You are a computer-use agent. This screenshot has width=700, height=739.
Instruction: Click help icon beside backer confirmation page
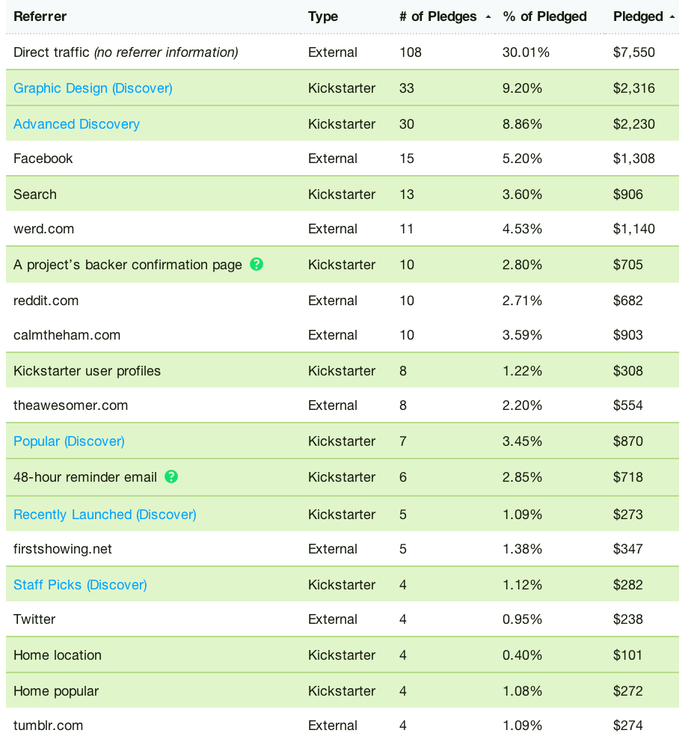(257, 264)
